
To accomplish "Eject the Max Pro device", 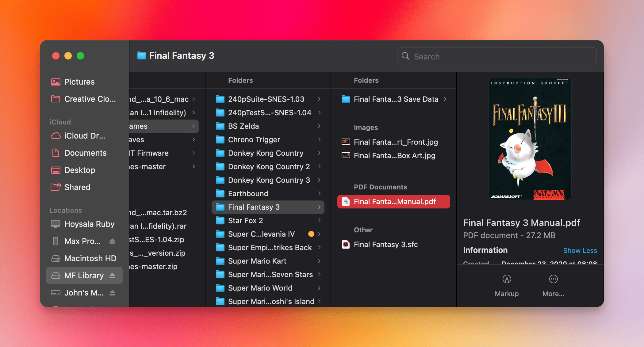I will tap(112, 241).
